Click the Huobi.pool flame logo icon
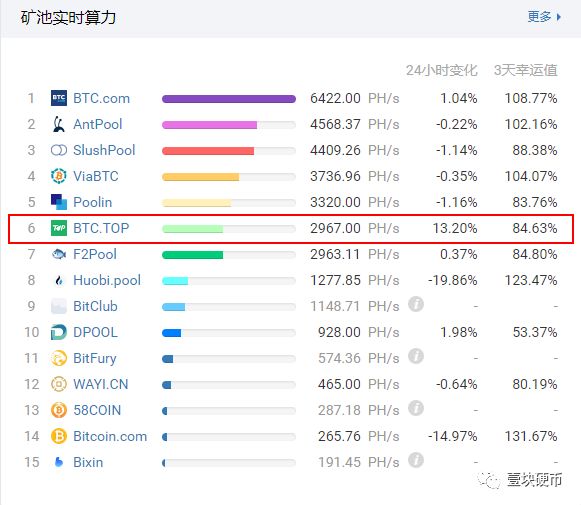Screen dimensions: 581x505 [59, 280]
